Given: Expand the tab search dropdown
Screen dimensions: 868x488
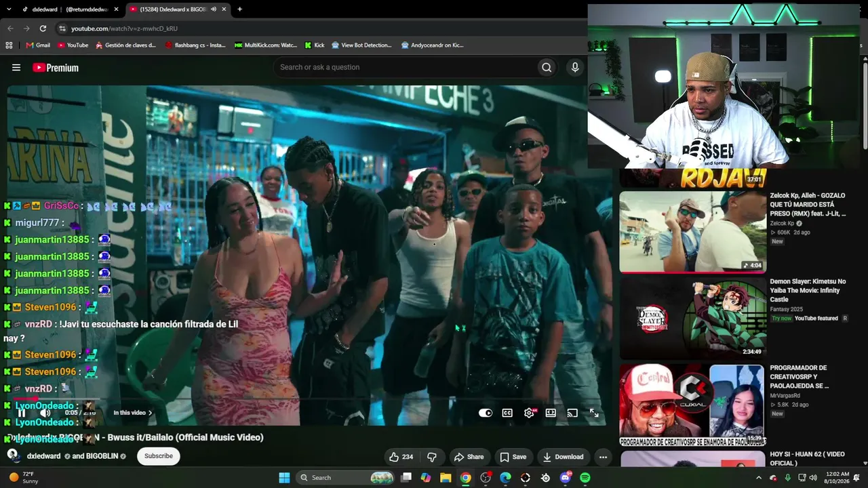Looking at the screenshot, I should [x=9, y=9].
